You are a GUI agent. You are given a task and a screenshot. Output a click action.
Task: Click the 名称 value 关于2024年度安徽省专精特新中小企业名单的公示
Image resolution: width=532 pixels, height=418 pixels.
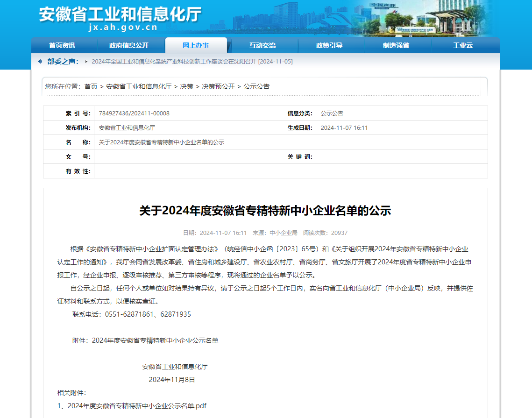[x=162, y=142]
